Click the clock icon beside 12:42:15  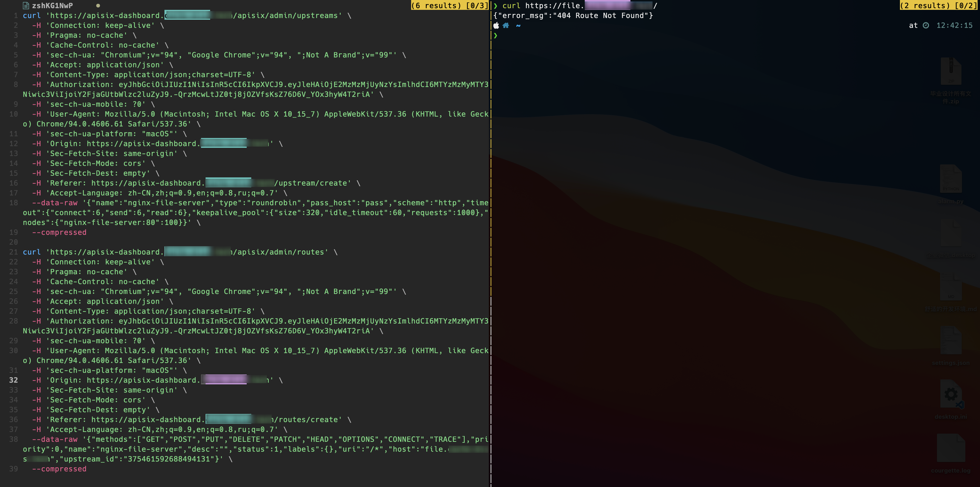[926, 25]
